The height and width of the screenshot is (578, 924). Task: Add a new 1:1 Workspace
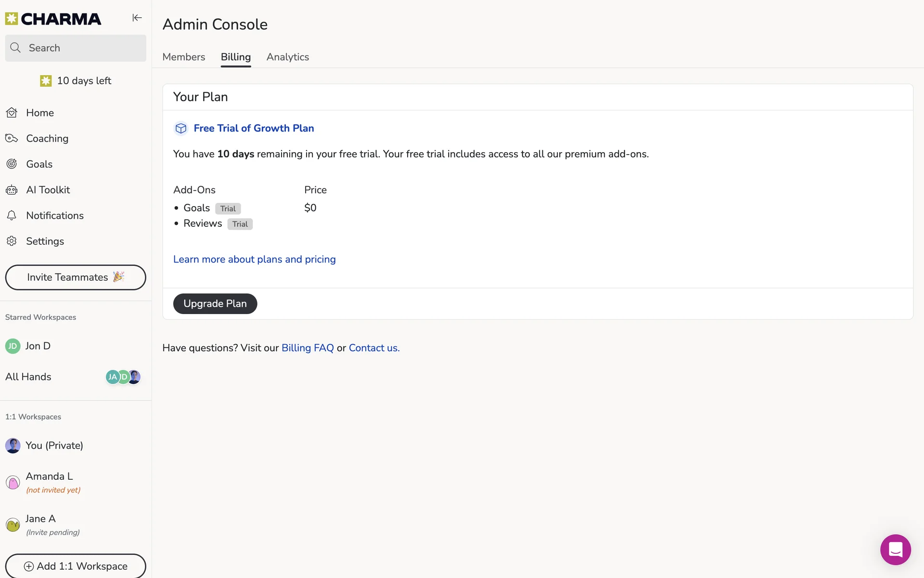(76, 566)
